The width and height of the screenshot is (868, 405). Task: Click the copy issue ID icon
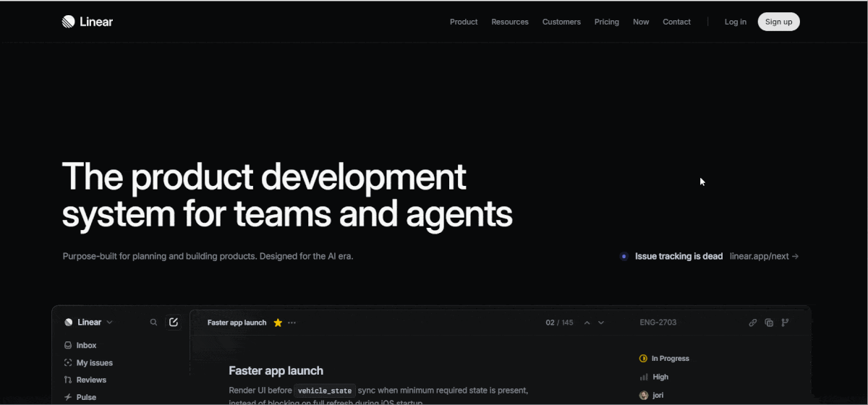[769, 323]
